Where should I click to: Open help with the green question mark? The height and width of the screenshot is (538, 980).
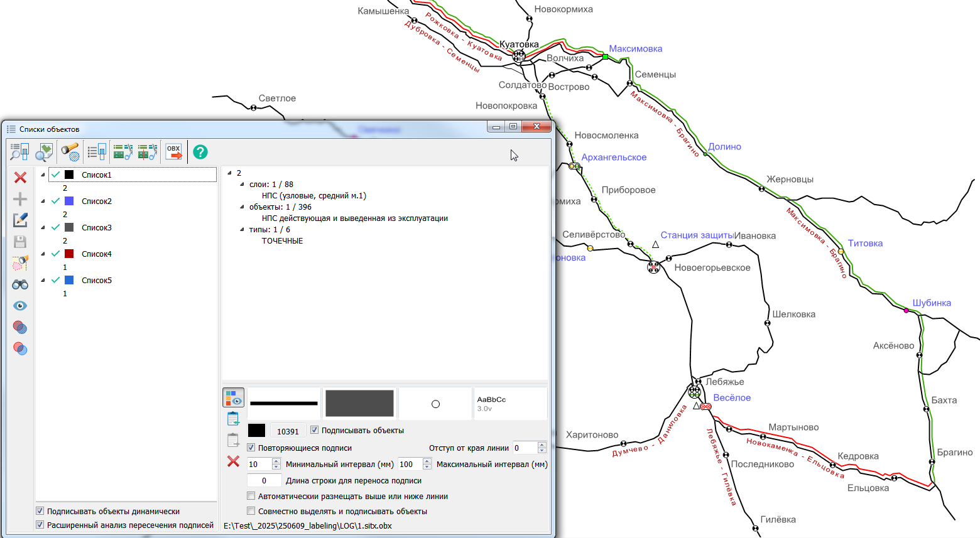pyautogui.click(x=200, y=152)
